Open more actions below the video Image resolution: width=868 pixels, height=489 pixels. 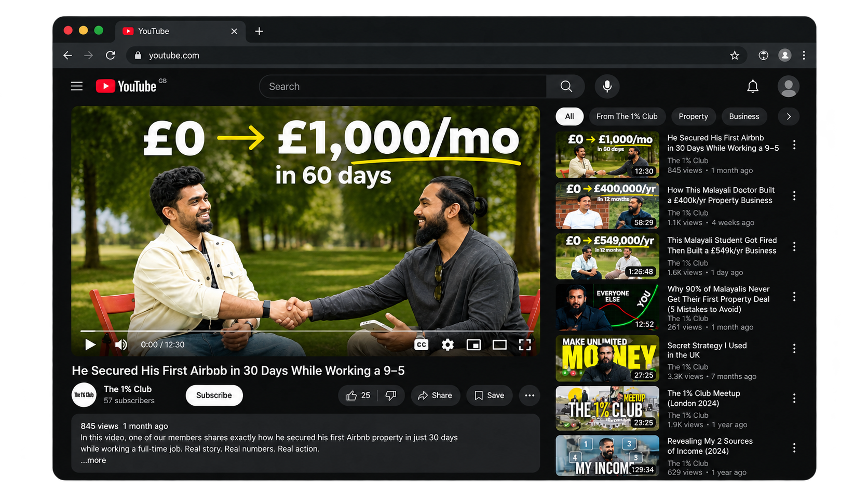pyautogui.click(x=530, y=395)
